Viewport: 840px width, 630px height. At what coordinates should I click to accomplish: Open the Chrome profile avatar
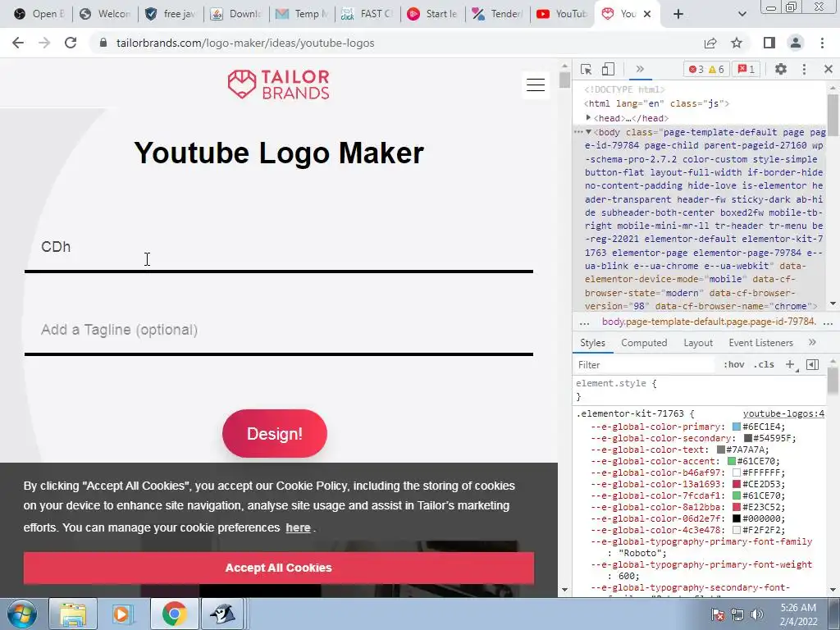click(x=796, y=43)
